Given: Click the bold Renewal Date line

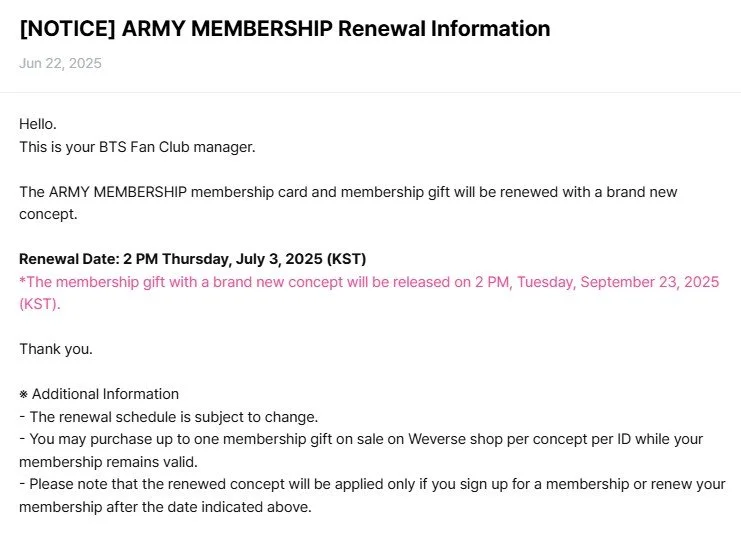Looking at the screenshot, I should coord(192,259).
